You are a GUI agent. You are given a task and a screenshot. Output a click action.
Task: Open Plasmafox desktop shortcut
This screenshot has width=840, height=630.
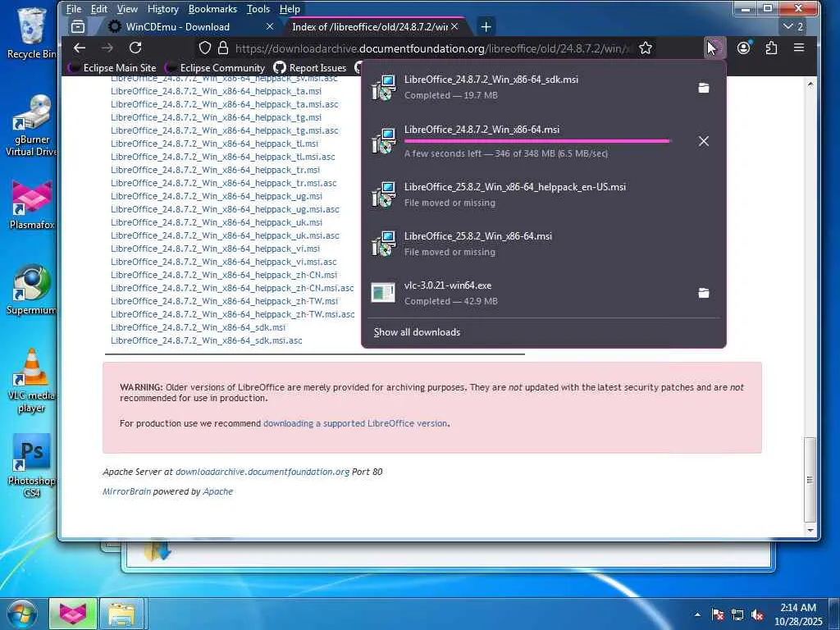coord(31,205)
